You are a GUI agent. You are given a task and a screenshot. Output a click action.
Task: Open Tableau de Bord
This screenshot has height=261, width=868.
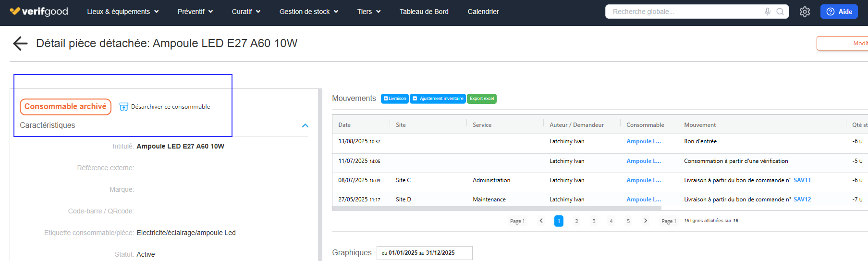(x=424, y=12)
